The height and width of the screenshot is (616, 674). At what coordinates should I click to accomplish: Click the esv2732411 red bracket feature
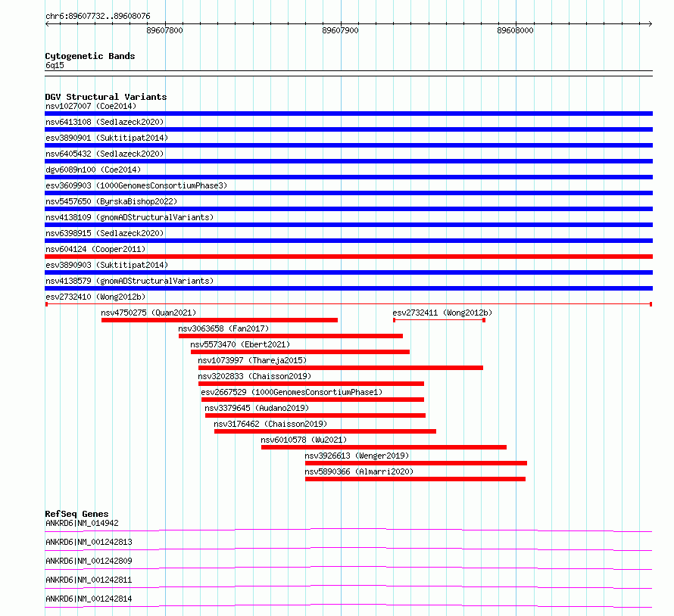tap(439, 320)
